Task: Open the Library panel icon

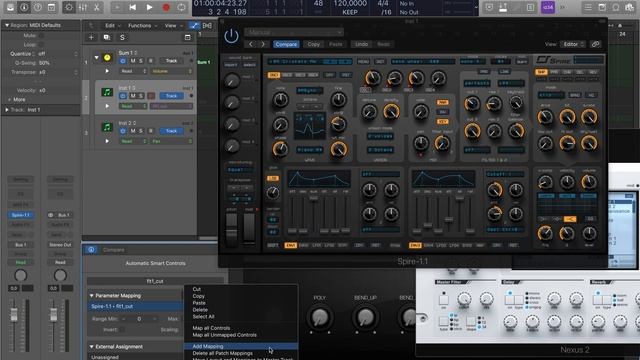Action: (10, 7)
